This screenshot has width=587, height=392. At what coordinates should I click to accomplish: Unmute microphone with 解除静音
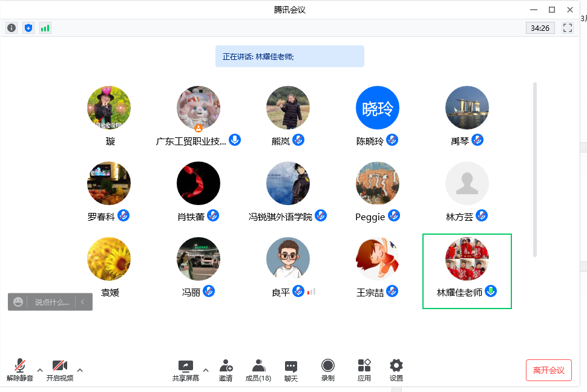20,370
